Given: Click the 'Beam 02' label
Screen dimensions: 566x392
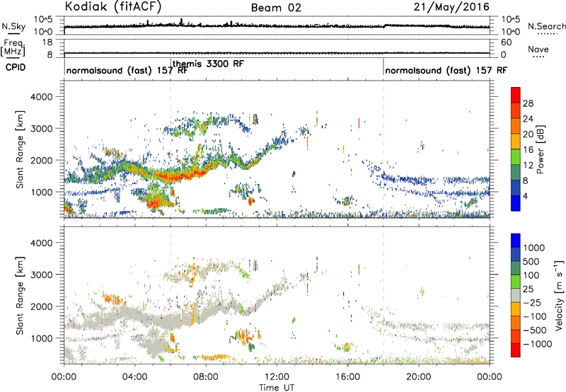Looking at the screenshot, I should [x=276, y=8].
